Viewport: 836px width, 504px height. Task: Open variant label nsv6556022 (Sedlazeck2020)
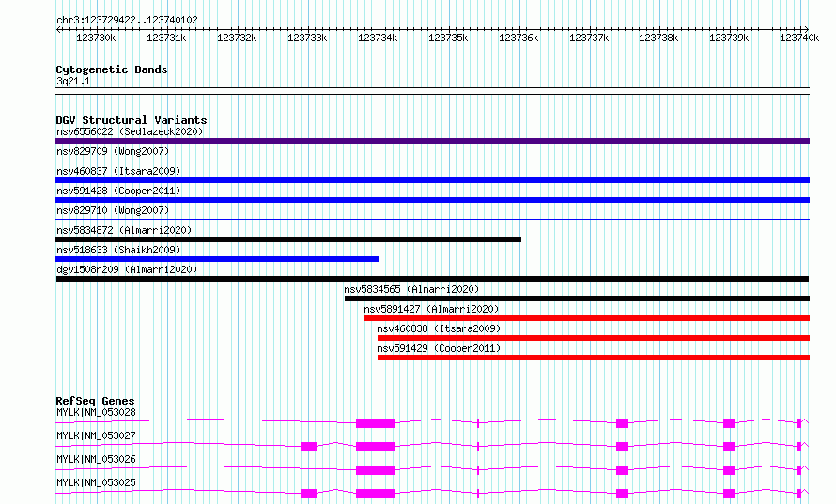point(130,131)
